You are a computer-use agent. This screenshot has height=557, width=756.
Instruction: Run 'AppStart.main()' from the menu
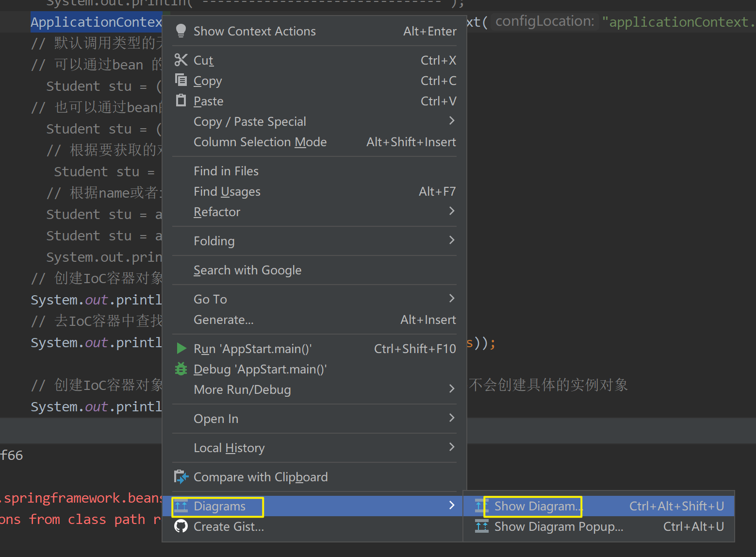click(x=314, y=349)
